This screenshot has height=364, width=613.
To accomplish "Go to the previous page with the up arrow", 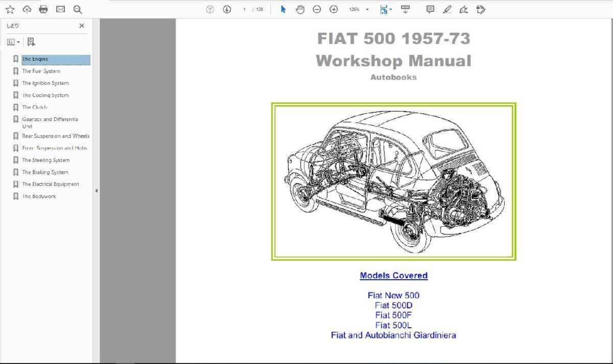I will [210, 9].
